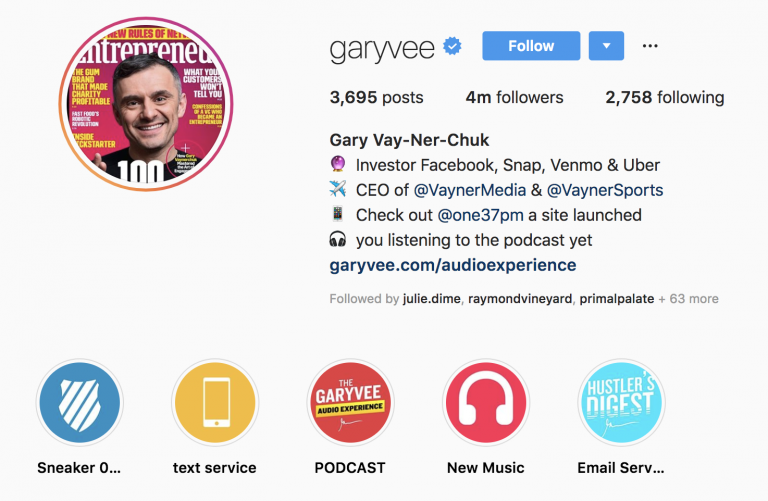Viewport: 768px width, 501px height.
Task: Open the text service phone highlight
Action: [x=215, y=403]
